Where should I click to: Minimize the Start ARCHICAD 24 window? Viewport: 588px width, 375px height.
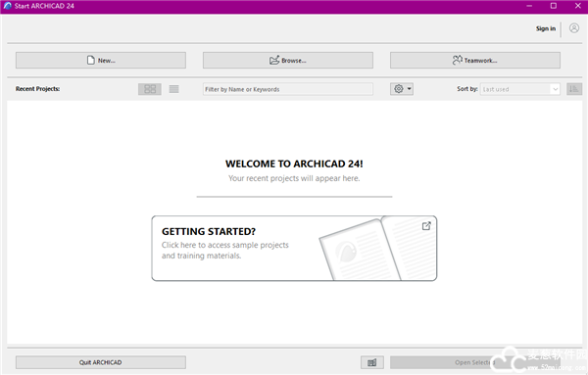pyautogui.click(x=529, y=6)
